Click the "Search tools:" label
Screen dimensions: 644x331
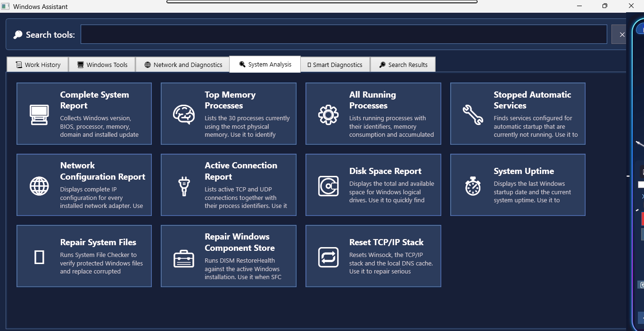click(50, 35)
